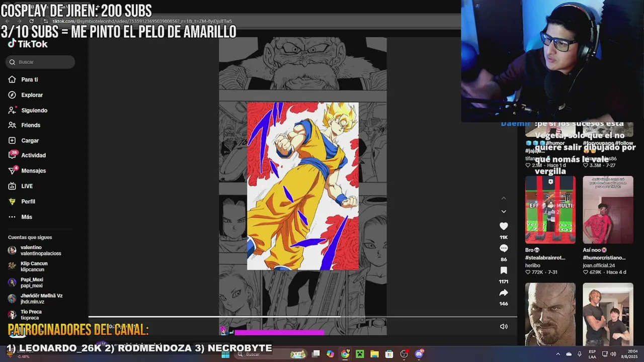The image size is (644, 362).
Task: Open the bald scarred man video thumbnail
Action: [x=550, y=314]
